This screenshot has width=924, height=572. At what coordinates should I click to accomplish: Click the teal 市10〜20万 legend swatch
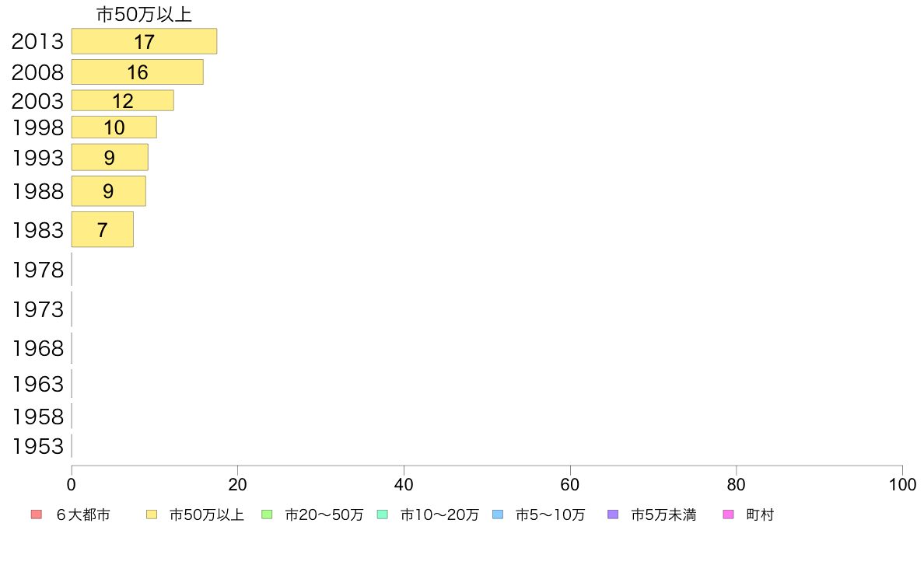click(383, 514)
